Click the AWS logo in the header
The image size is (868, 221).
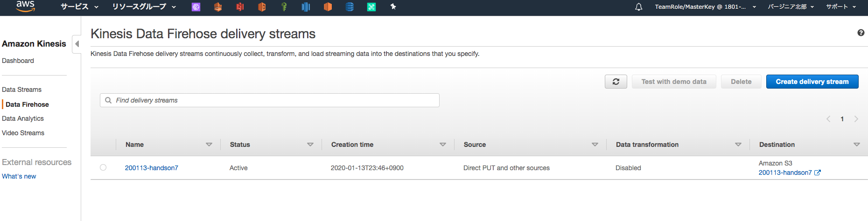25,6
